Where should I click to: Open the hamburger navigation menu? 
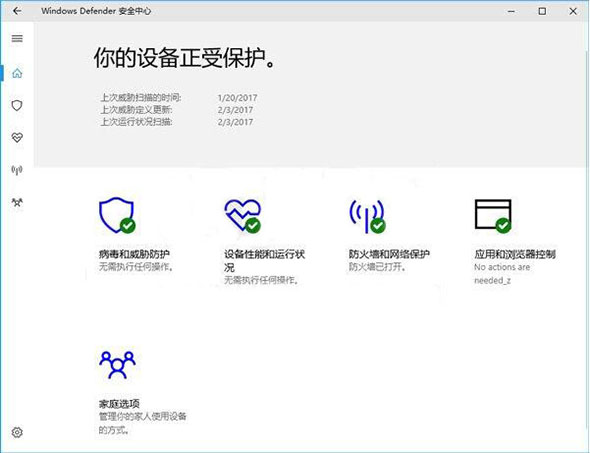tap(17, 38)
